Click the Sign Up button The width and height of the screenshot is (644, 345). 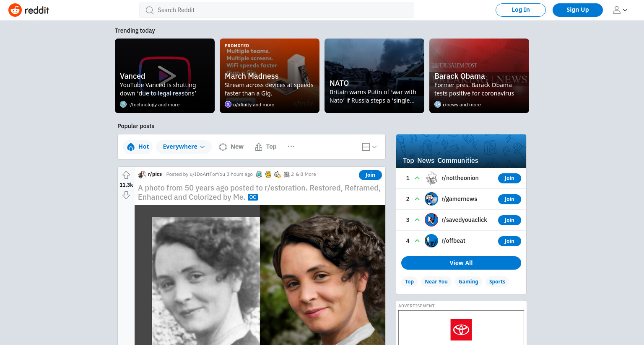coord(578,10)
